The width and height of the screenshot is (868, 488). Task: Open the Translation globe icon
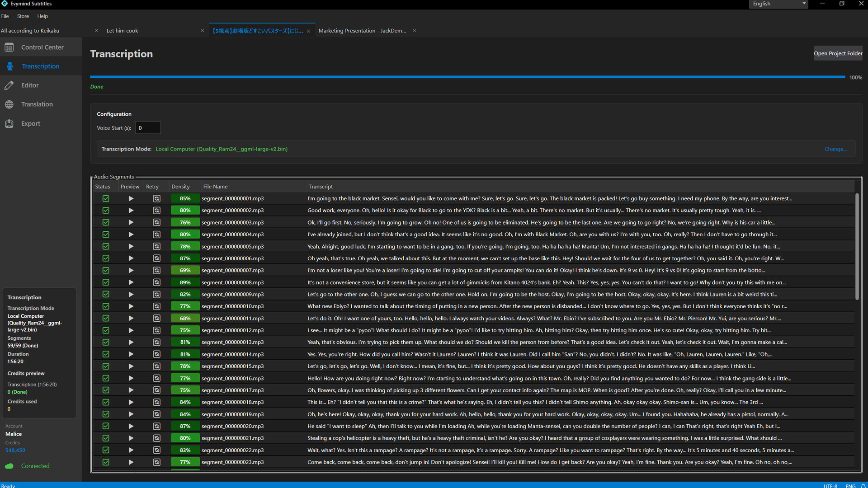pos(9,104)
